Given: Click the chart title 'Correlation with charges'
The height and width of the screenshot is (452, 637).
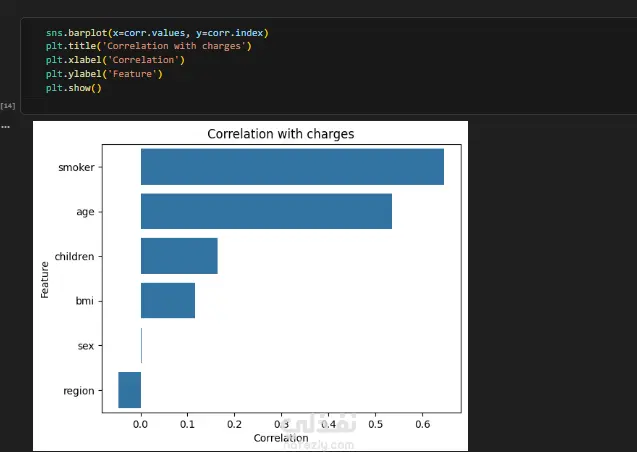Looking at the screenshot, I should 281,134.
